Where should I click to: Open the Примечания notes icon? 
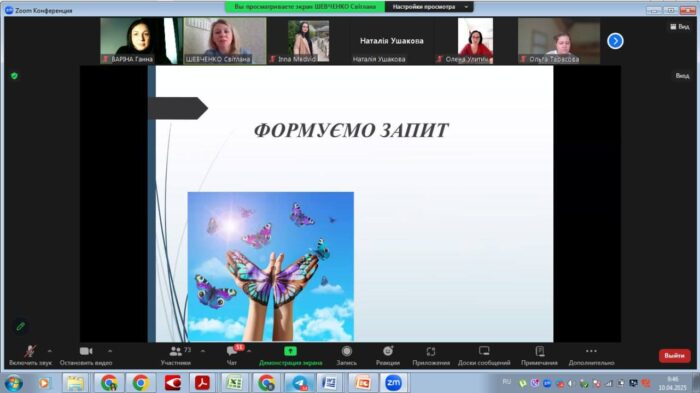(x=540, y=351)
